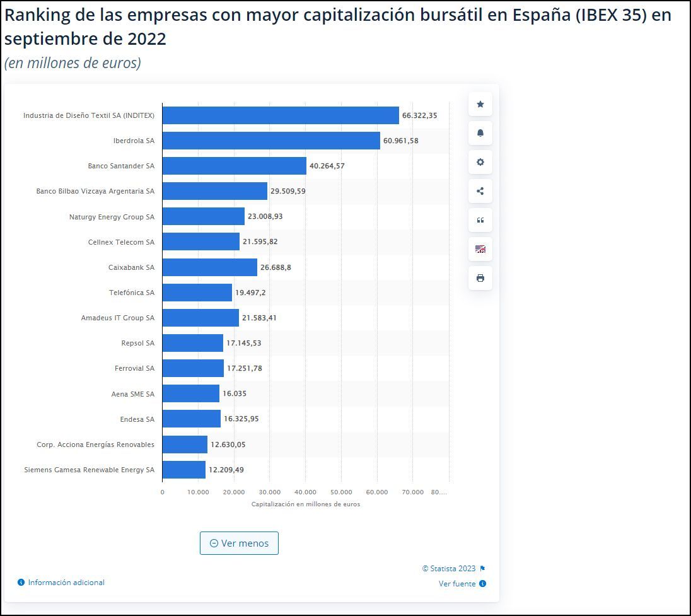691x616 pixels.
Task: Collapse list with Ver menos button
Action: [x=239, y=543]
